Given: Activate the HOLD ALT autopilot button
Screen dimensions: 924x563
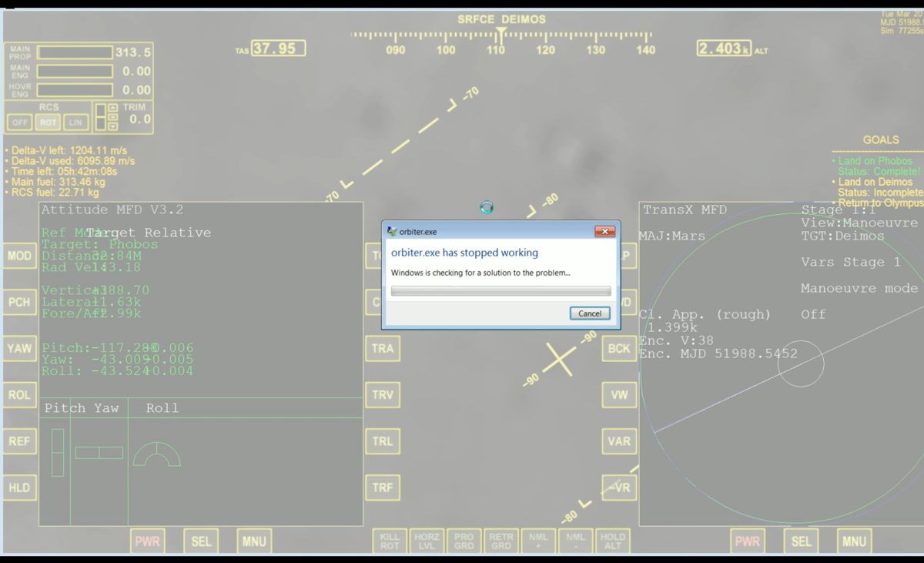Looking at the screenshot, I should coord(612,541).
